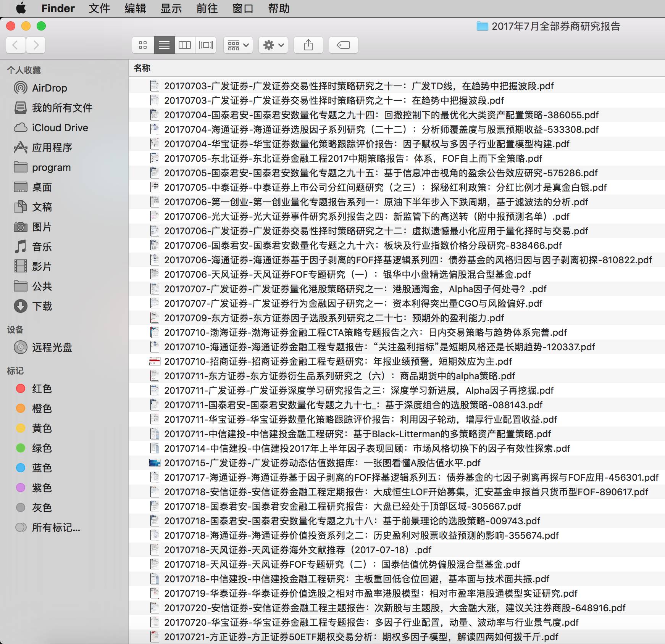The height and width of the screenshot is (644, 665).
Task: Select the 银华中小盘精选偏股混合型基金 file
Action: (x=397, y=274)
